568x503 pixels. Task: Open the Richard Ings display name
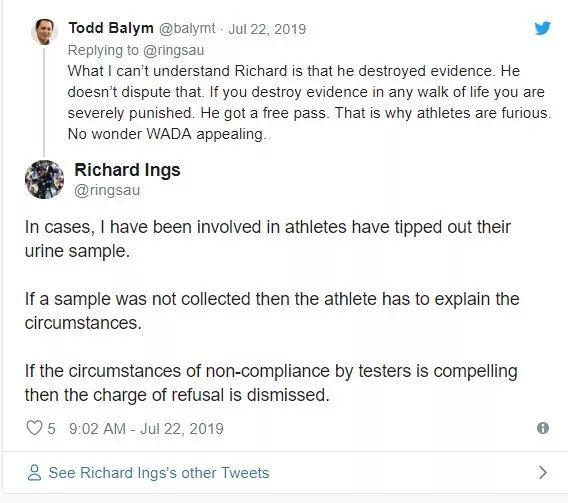pos(127,170)
